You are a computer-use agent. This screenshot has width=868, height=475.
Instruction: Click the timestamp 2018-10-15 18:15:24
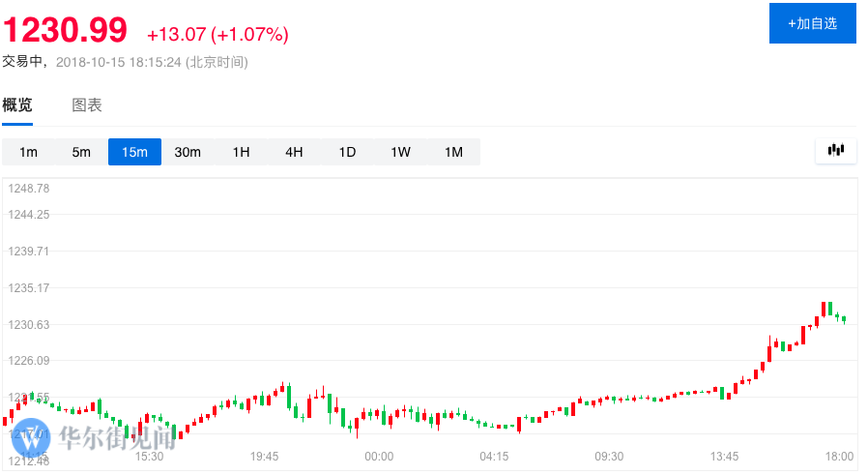(x=119, y=62)
